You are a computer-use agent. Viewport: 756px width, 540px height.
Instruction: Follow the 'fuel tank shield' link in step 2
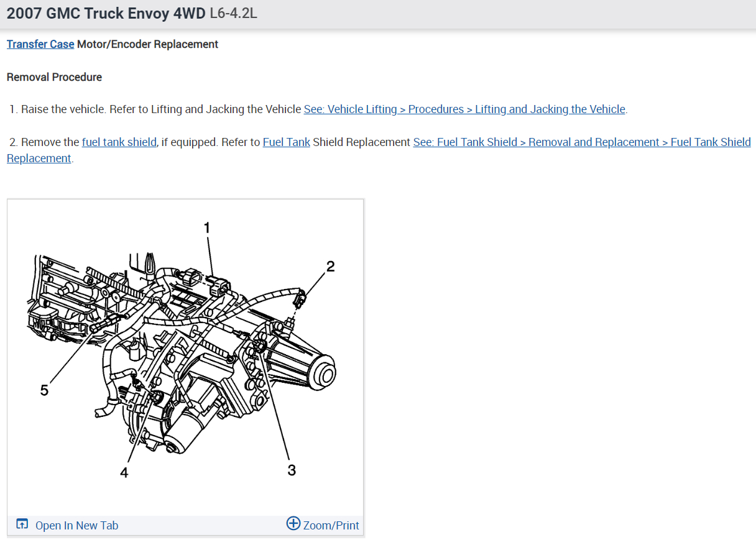click(x=119, y=142)
